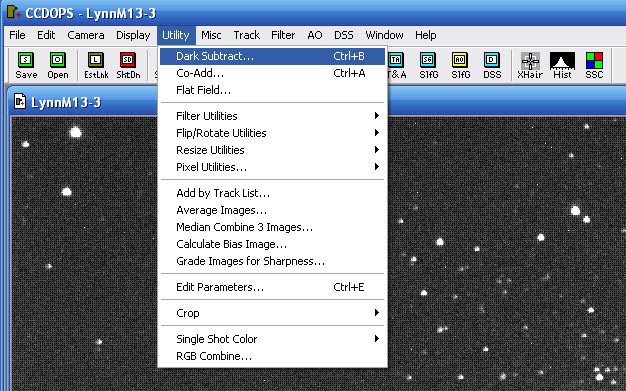Open the Hist histogram tool
This screenshot has width=626, height=391.
(562, 65)
